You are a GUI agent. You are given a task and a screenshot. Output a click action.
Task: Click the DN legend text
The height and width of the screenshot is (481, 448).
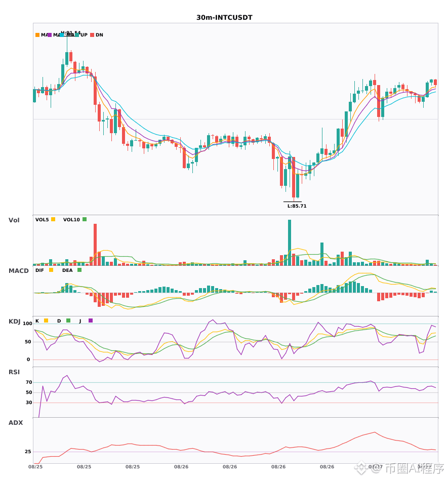click(x=99, y=35)
